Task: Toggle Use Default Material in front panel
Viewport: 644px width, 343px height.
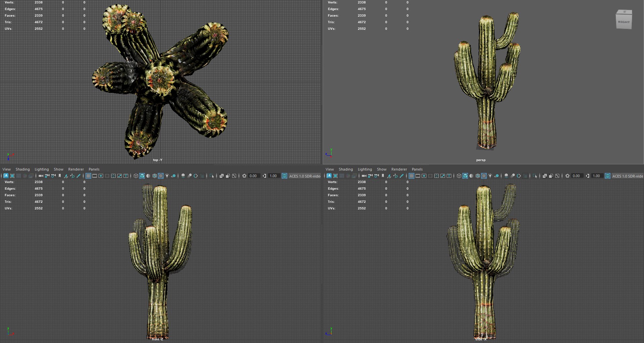Action: coord(148,176)
